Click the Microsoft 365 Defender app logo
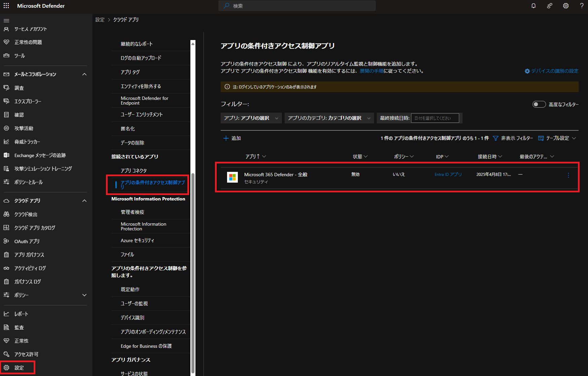Image resolution: width=588 pixels, height=376 pixels. [x=232, y=177]
